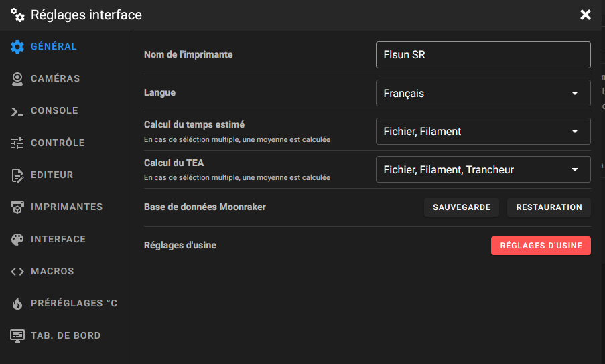
Task: Click the palette icon for Interface
Action: pyautogui.click(x=17, y=240)
